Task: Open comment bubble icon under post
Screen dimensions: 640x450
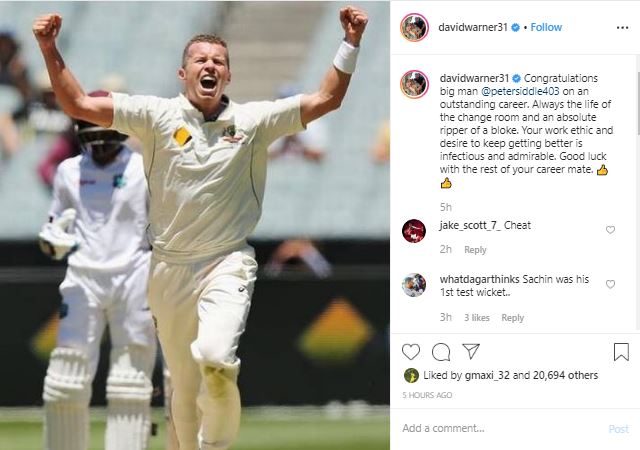Action: (x=441, y=352)
